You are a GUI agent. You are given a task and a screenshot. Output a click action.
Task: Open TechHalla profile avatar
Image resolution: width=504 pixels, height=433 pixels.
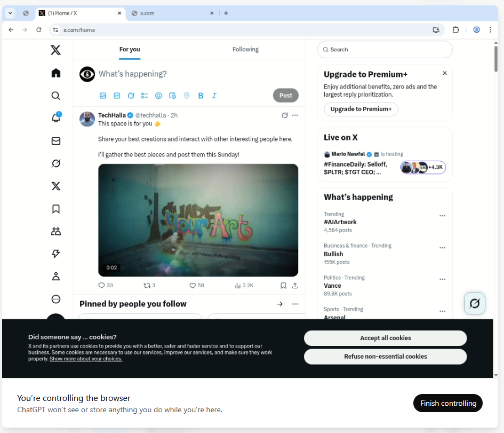pos(87,119)
